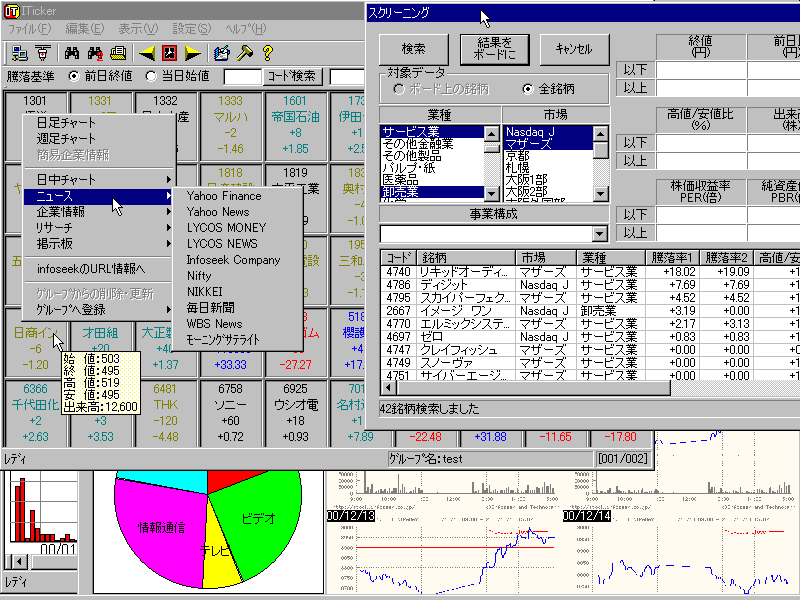Expand the リサーチ submenu
The height and width of the screenshot is (600, 800).
(x=100, y=228)
